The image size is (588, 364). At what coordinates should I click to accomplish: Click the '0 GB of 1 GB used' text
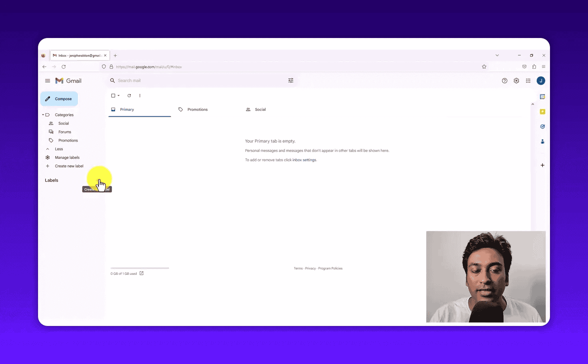[x=124, y=274]
